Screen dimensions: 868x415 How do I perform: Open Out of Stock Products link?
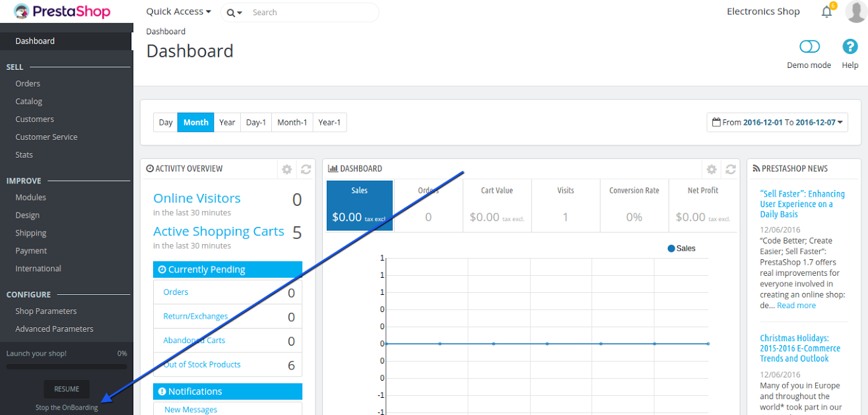[x=202, y=364]
